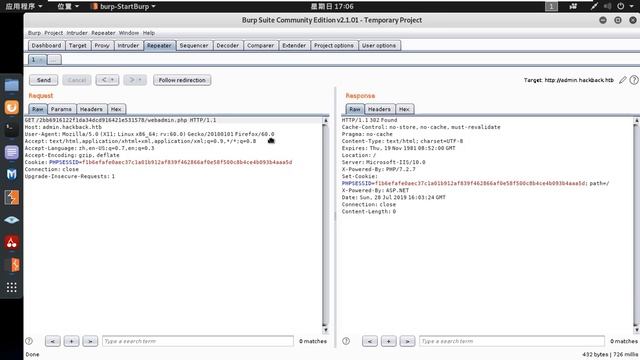Edit the target with pencil icon
The height and width of the screenshot is (360, 640).
point(622,80)
